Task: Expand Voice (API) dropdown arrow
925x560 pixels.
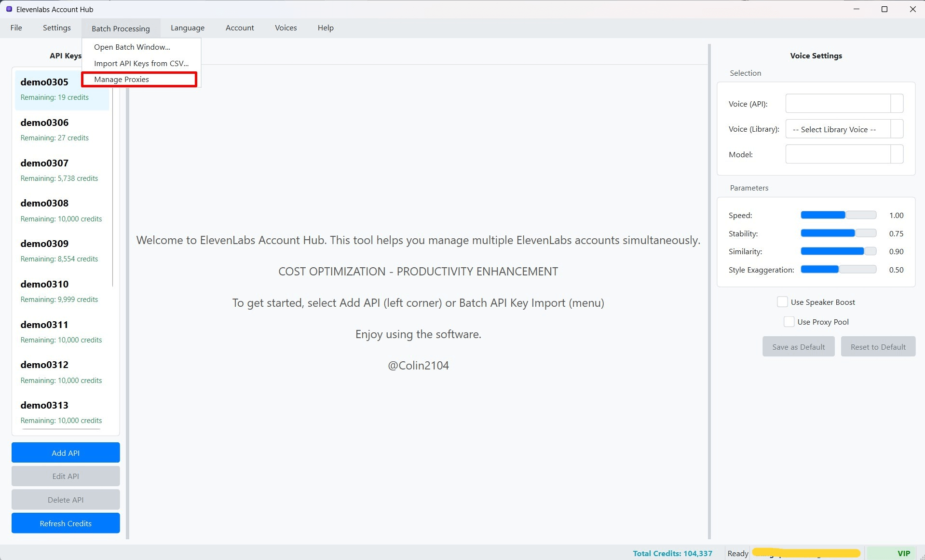Action: coord(897,104)
